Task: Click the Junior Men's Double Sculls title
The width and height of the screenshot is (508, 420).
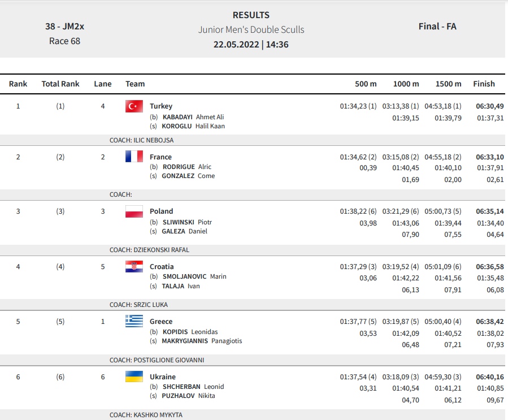Action: click(251, 29)
